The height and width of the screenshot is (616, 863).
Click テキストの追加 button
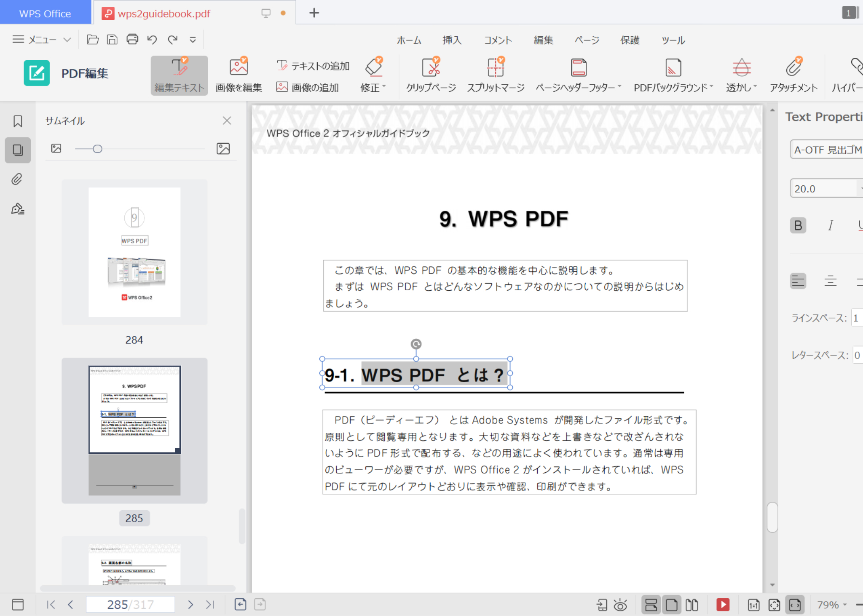pos(313,66)
